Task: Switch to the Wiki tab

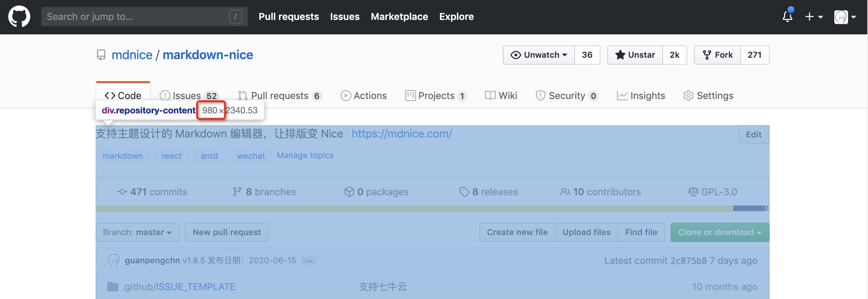Action: tap(501, 96)
